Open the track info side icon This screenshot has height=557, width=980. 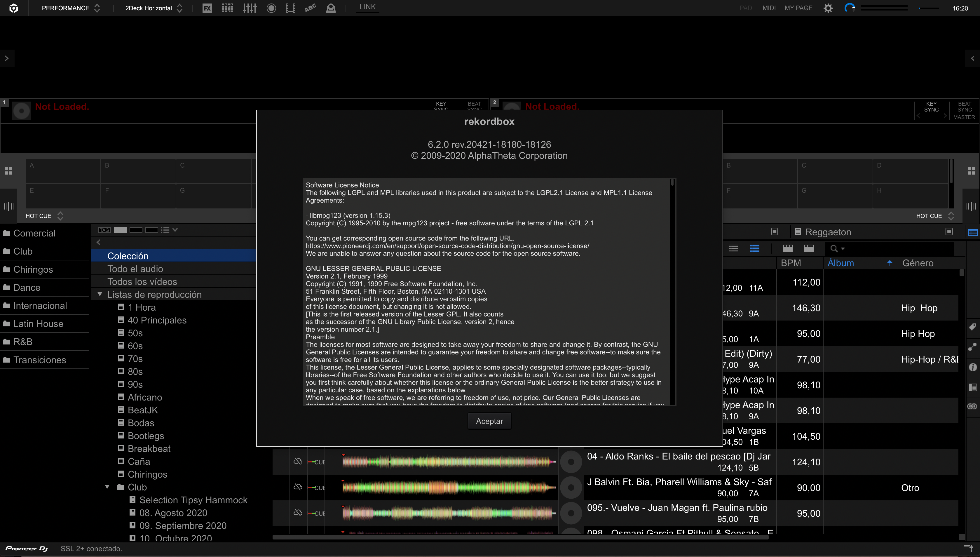pyautogui.click(x=973, y=367)
